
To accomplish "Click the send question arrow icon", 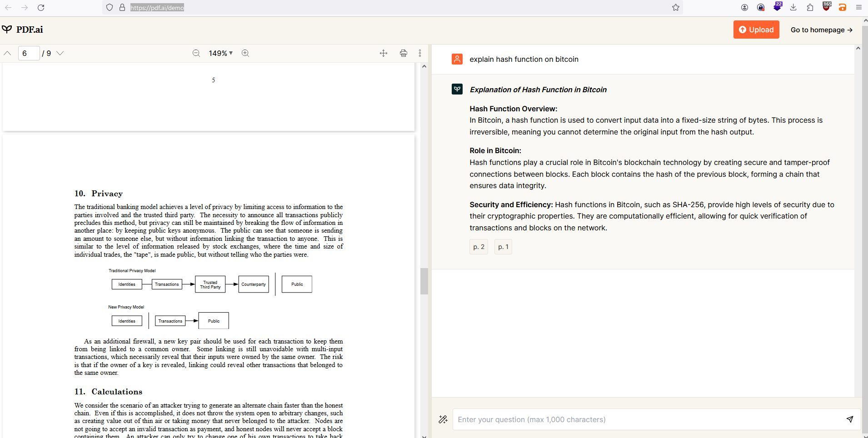I will tap(849, 419).
